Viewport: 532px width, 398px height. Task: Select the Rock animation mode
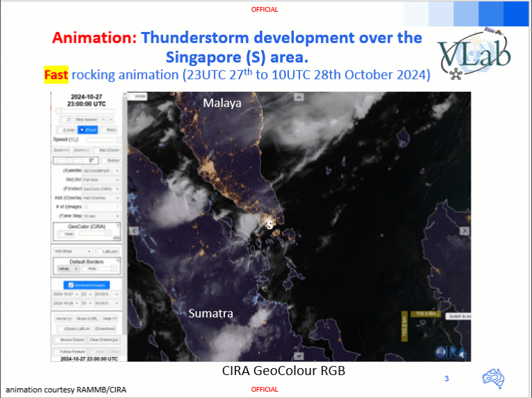[88, 129]
